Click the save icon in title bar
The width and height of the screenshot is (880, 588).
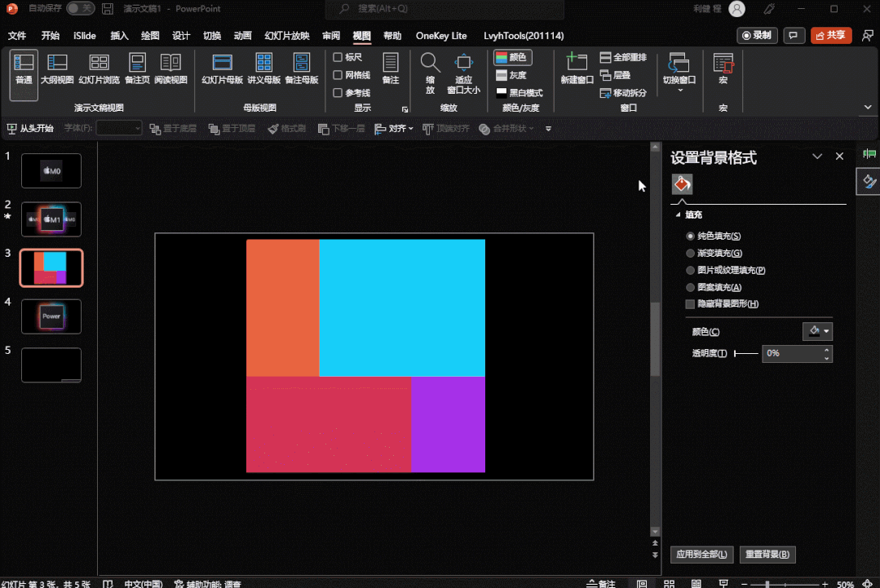click(108, 9)
